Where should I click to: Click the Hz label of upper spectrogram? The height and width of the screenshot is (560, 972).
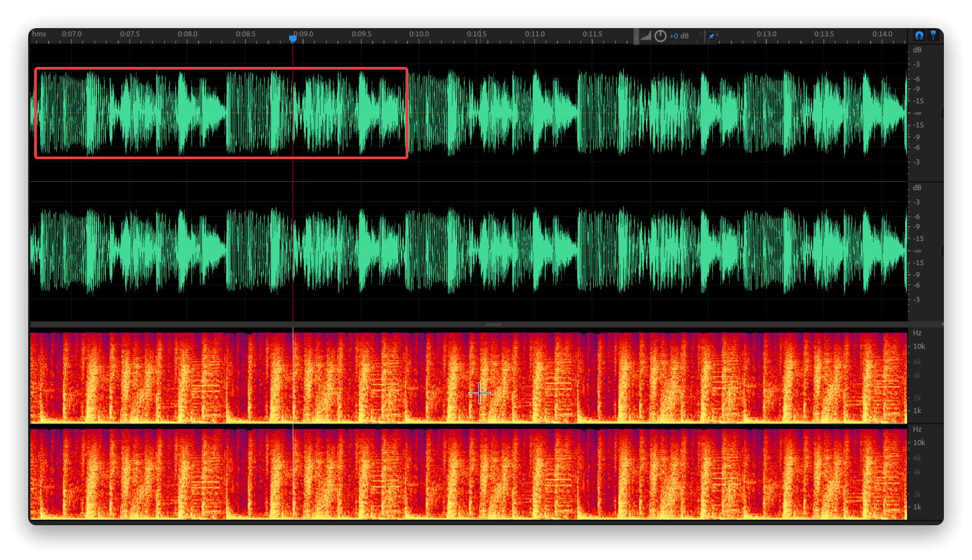917,333
